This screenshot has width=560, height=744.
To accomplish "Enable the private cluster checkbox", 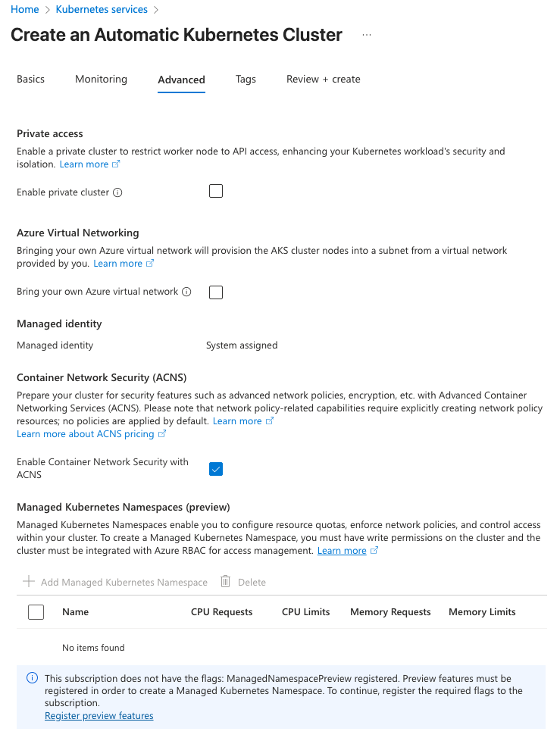I will 216,191.
